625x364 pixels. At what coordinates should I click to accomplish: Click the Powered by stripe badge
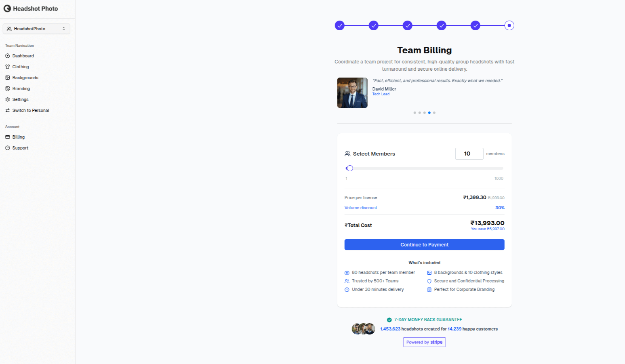[424, 342]
